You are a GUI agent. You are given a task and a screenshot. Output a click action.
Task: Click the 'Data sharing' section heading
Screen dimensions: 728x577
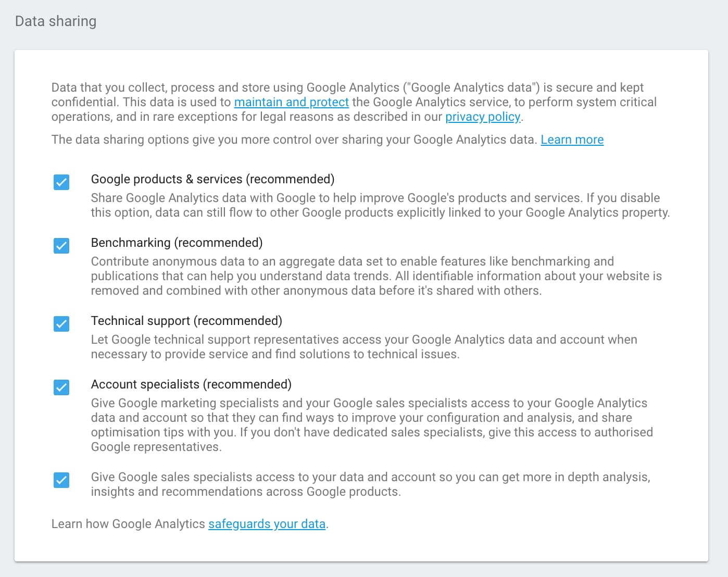pos(56,21)
